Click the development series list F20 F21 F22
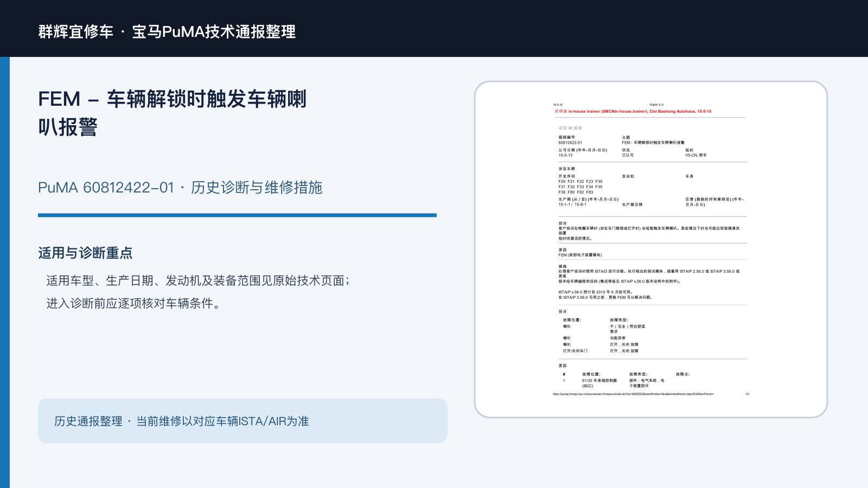 pyautogui.click(x=580, y=187)
